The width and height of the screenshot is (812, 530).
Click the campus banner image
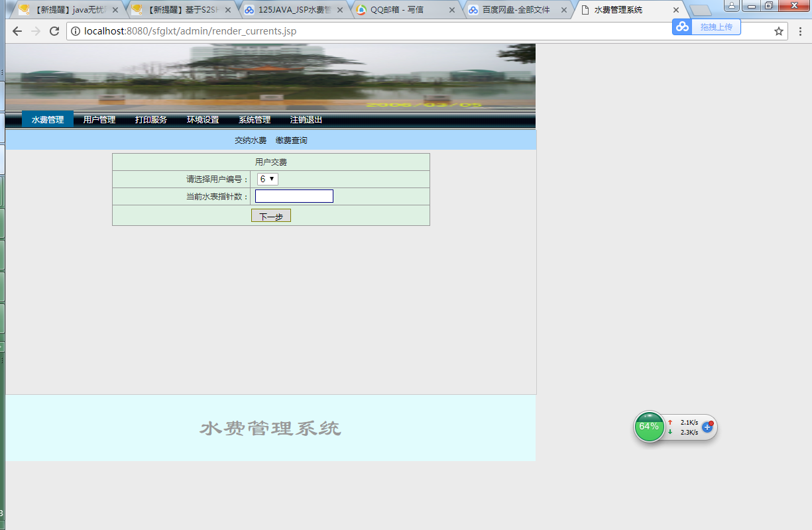270,77
